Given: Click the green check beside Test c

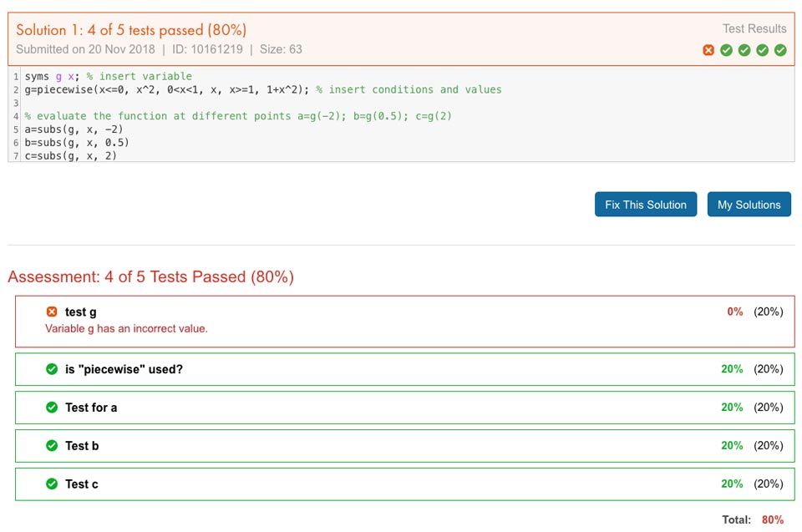Looking at the screenshot, I should (52, 484).
